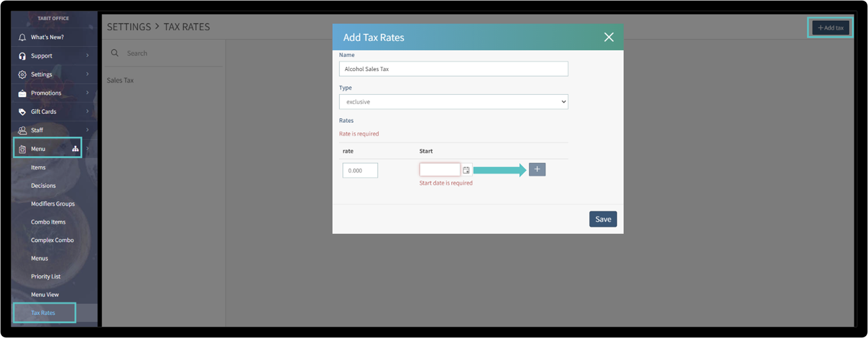Click the calendar icon beside Start date
Image resolution: width=868 pixels, height=338 pixels.
click(466, 170)
